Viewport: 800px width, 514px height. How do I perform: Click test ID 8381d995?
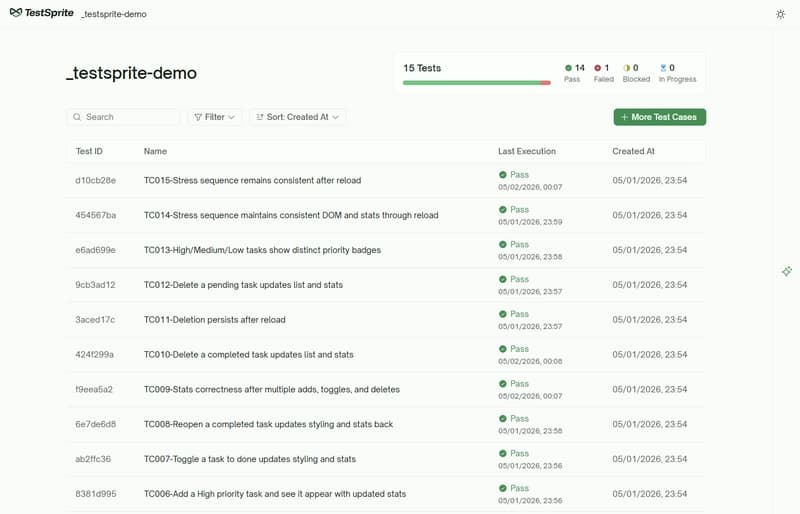click(96, 494)
